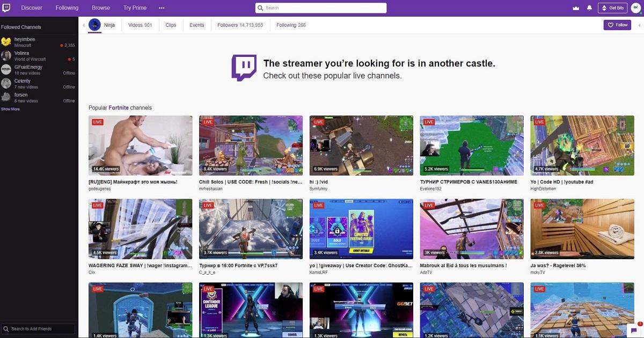Open the Clips tab

[x=171, y=25]
